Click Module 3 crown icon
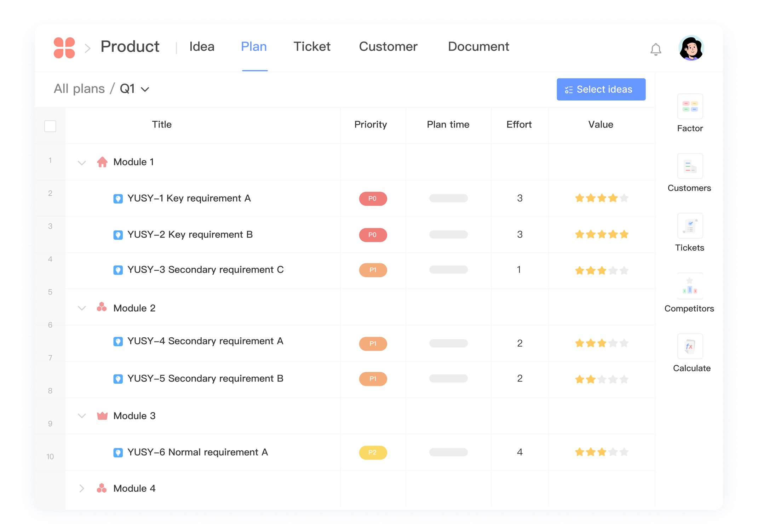This screenshot has height=532, width=758. coord(102,416)
